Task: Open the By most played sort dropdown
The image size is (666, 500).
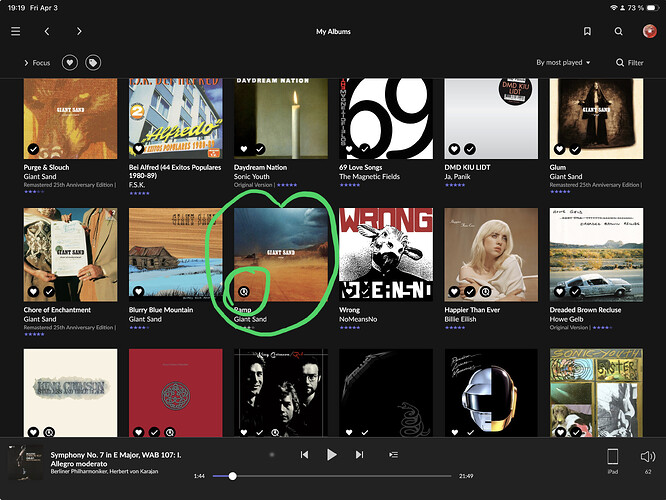Action: tap(563, 62)
